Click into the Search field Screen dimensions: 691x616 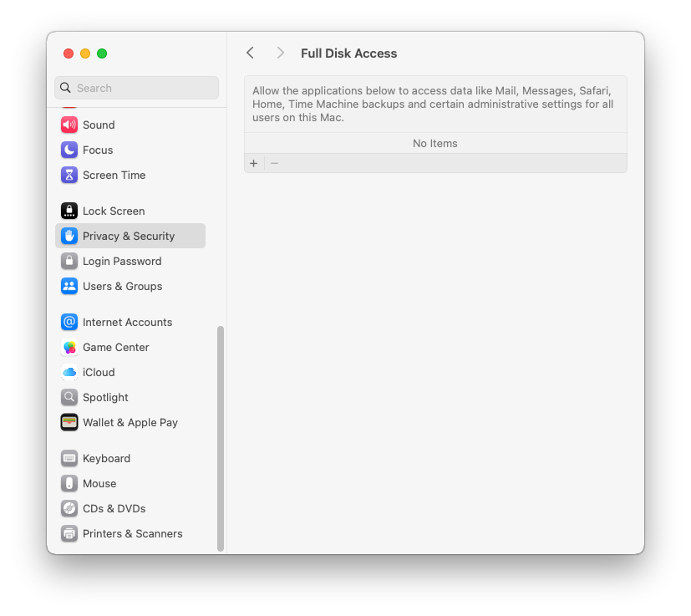137,88
